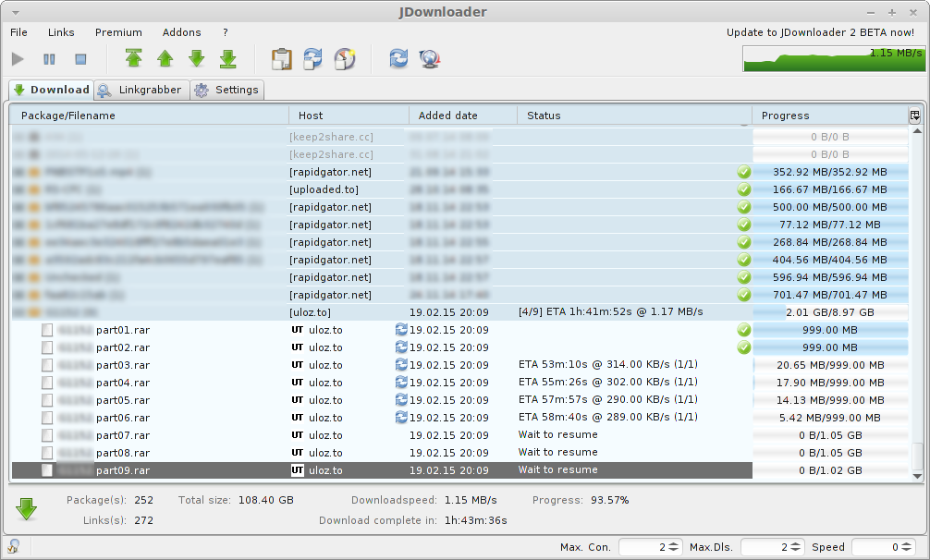Click the first keep2share.cc host cell

pyautogui.click(x=331, y=137)
